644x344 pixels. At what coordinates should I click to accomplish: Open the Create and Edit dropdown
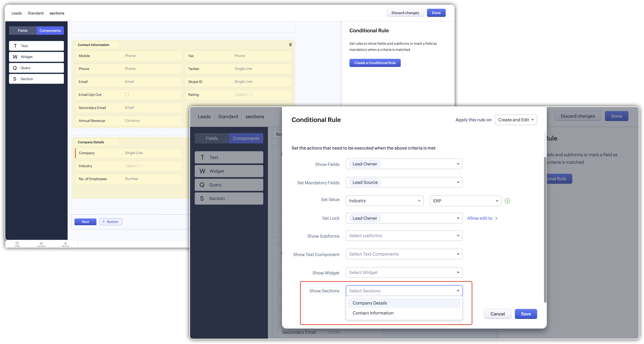pyautogui.click(x=515, y=120)
